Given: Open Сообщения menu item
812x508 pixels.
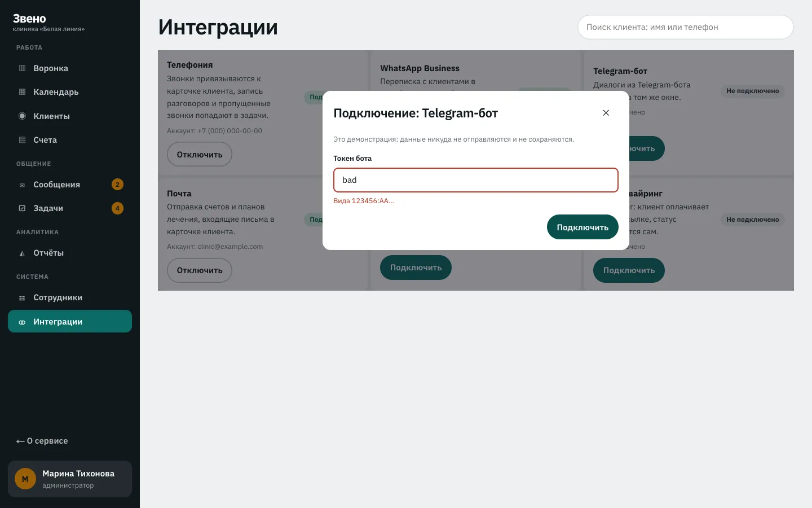Looking at the screenshot, I should click(x=70, y=185).
